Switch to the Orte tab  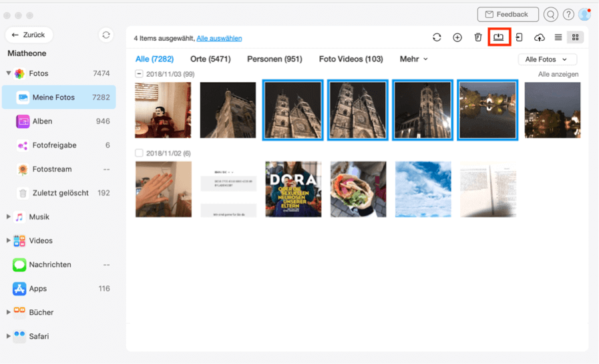210,59
